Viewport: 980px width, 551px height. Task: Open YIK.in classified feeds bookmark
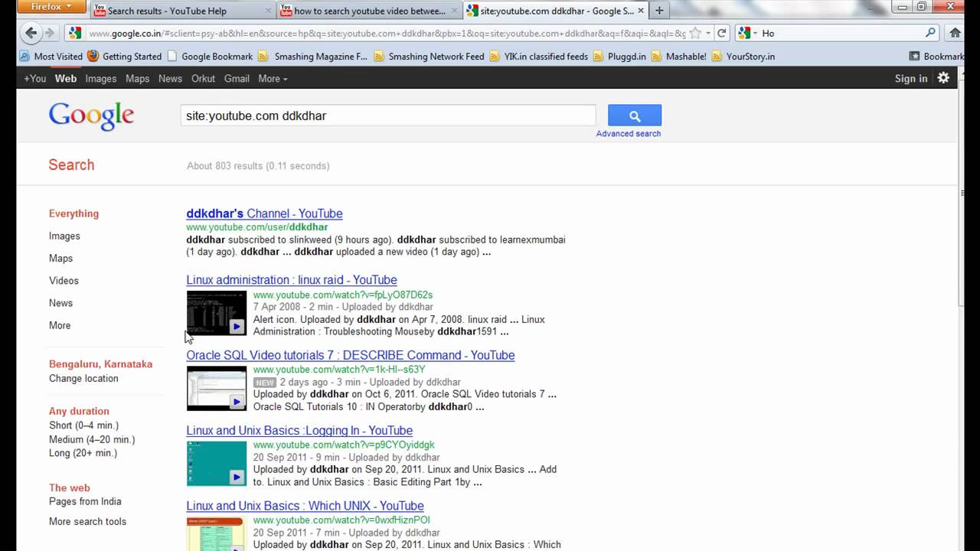tap(538, 56)
